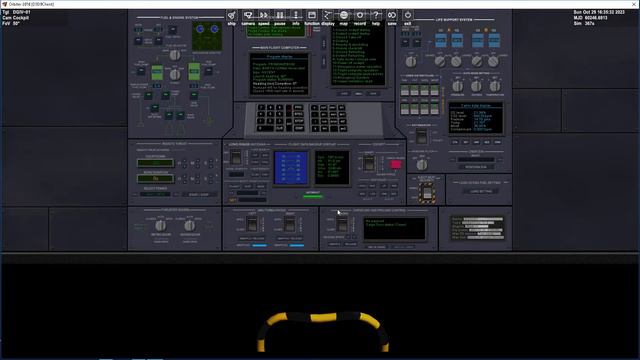Image resolution: width=640 pixels, height=360 pixels.
Task: Turn the hover door rotary knob
Action: coord(189,226)
